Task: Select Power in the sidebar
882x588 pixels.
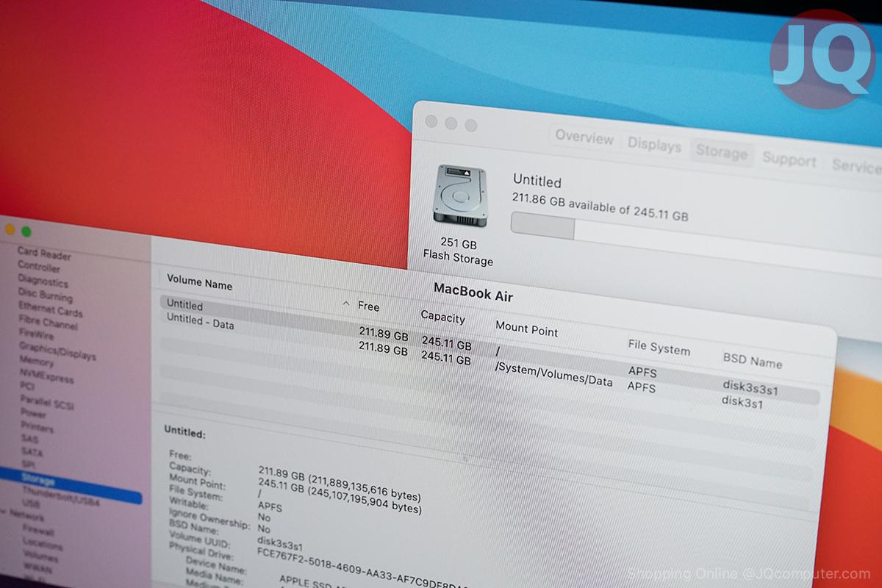Action: pyautogui.click(x=33, y=414)
